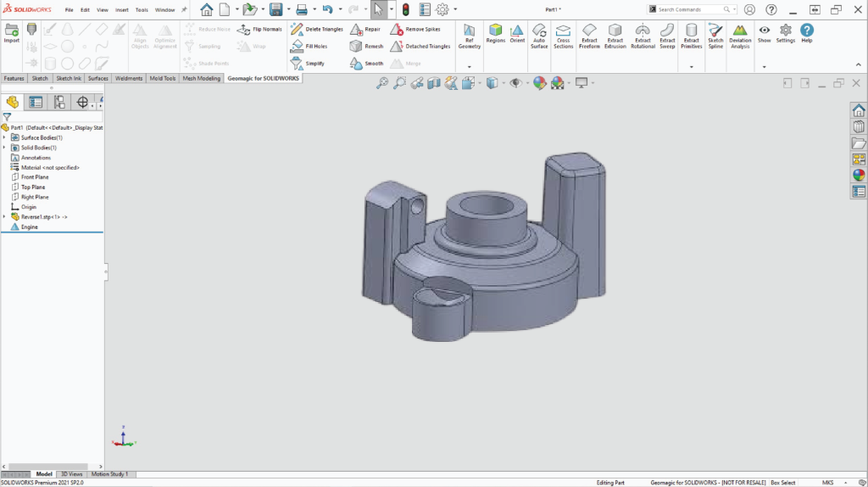This screenshot has width=868, height=487.
Task: Expand the Solid Bodies(1) folder
Action: pyautogui.click(x=4, y=148)
